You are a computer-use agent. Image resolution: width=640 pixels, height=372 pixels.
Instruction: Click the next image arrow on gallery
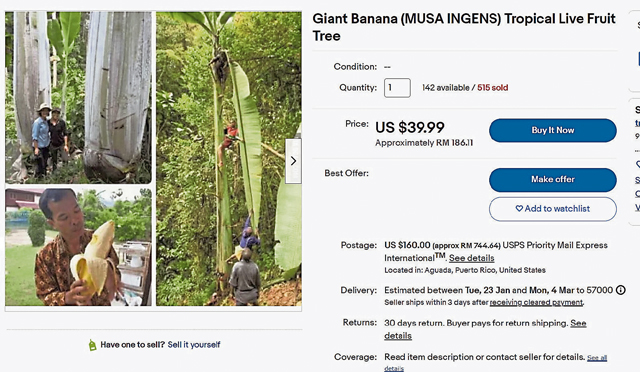point(293,161)
